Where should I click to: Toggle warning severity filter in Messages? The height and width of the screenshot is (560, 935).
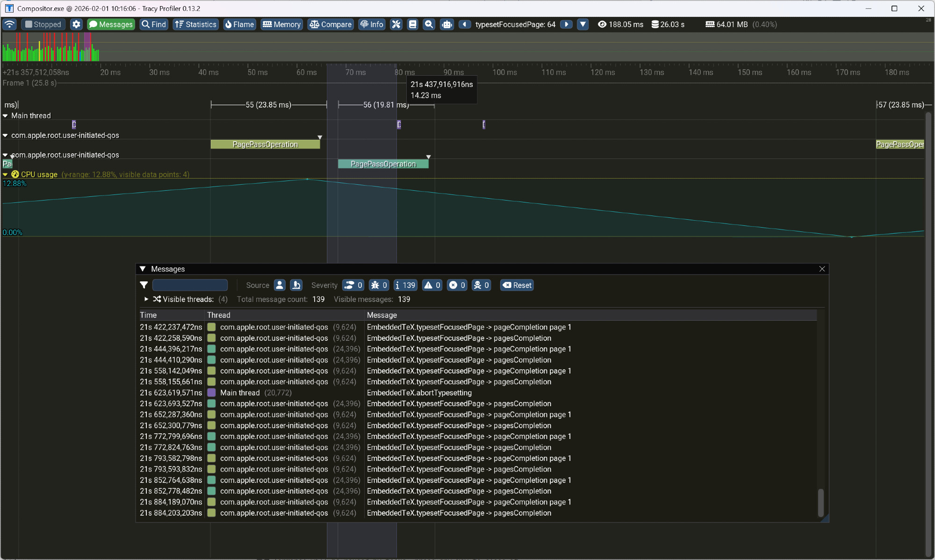coord(432,285)
